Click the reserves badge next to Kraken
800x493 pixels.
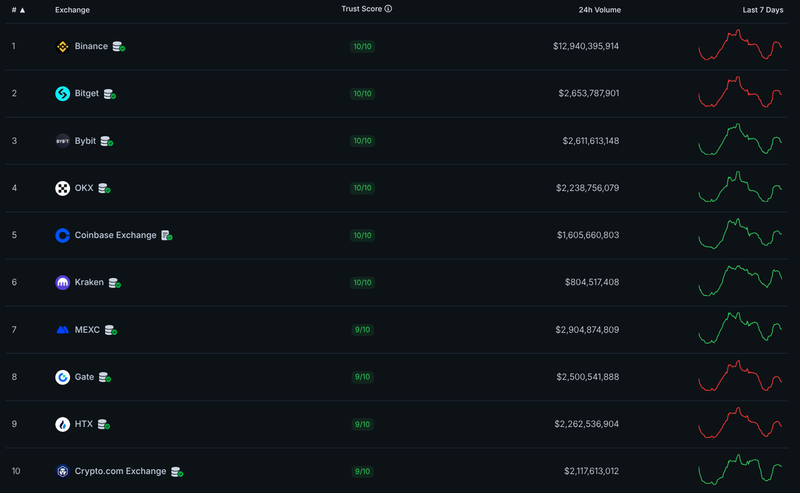[115, 283]
